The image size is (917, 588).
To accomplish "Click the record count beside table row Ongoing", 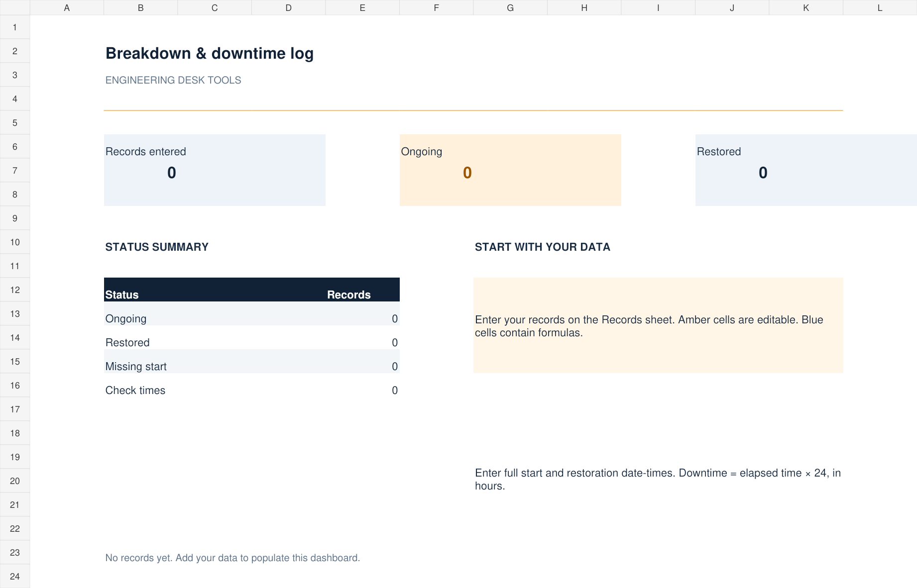I will click(395, 319).
